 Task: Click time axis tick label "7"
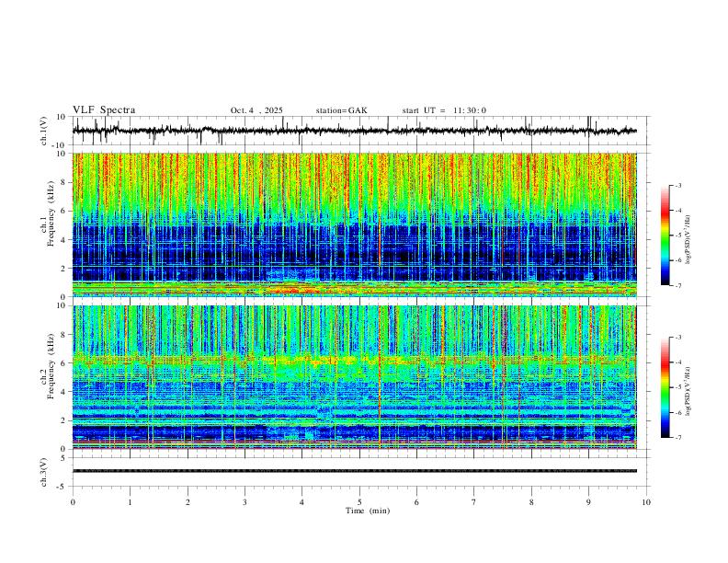point(474,502)
